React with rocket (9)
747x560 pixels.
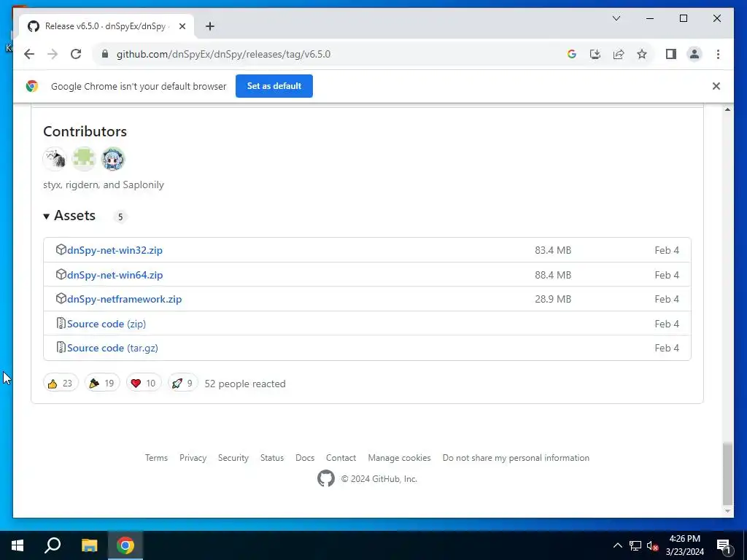[182, 384]
